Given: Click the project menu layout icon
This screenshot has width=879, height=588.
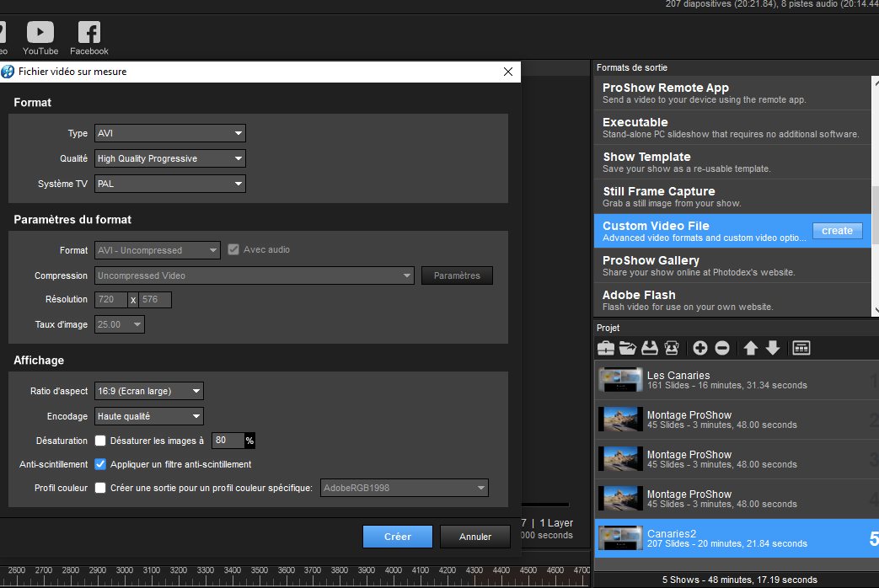Looking at the screenshot, I should pyautogui.click(x=801, y=348).
